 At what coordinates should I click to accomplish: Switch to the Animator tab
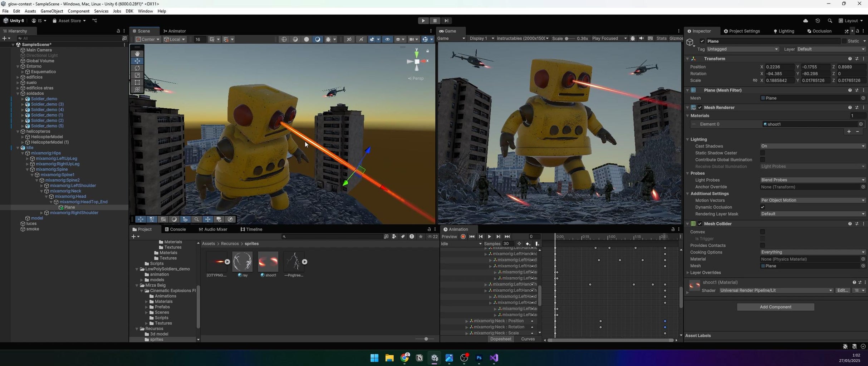pos(174,31)
